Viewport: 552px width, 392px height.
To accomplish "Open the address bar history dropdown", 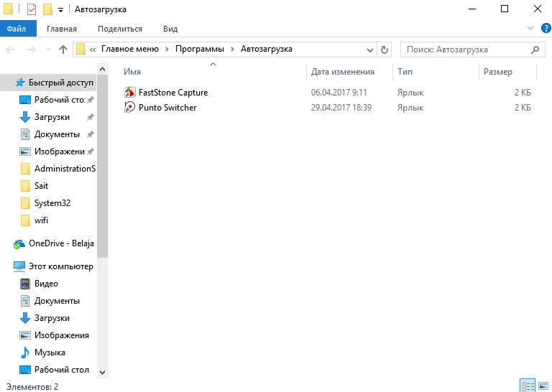I will click(369, 50).
